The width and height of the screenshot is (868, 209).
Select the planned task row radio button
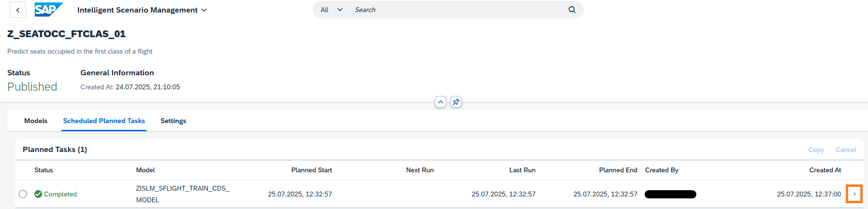click(x=23, y=194)
